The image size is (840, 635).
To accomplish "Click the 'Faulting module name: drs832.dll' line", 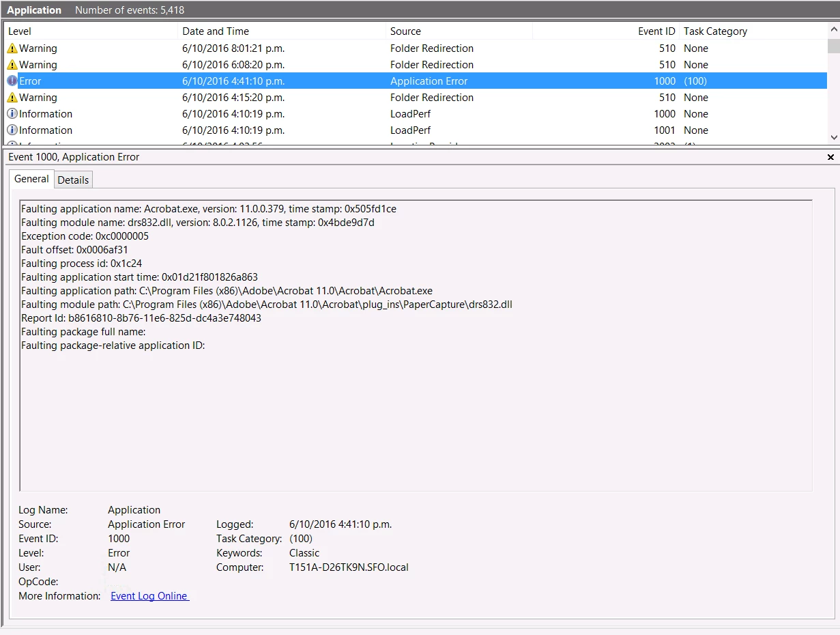I will pos(198,223).
